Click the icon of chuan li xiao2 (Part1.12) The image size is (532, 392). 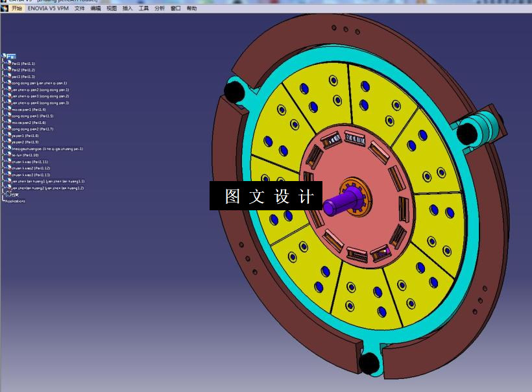pos(9,168)
